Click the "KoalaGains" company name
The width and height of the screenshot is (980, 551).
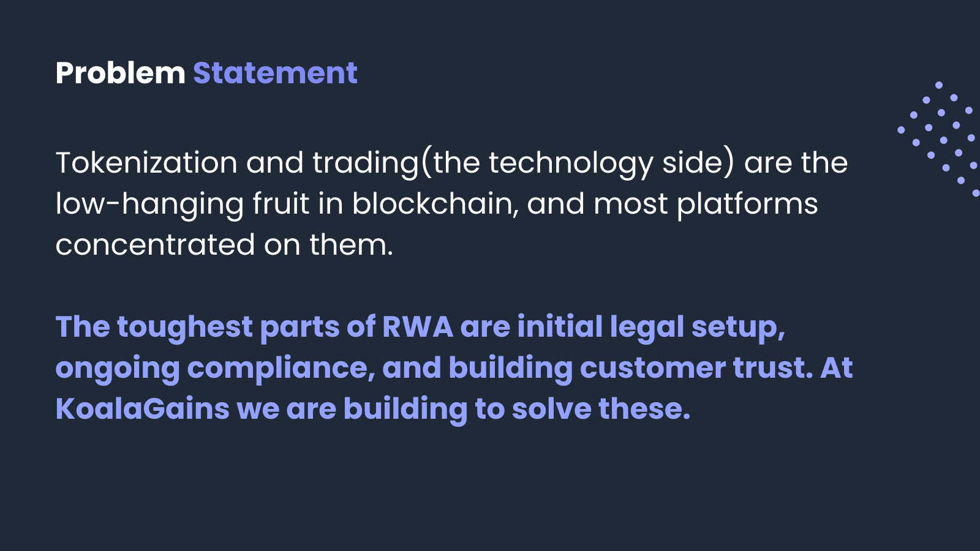(x=142, y=409)
